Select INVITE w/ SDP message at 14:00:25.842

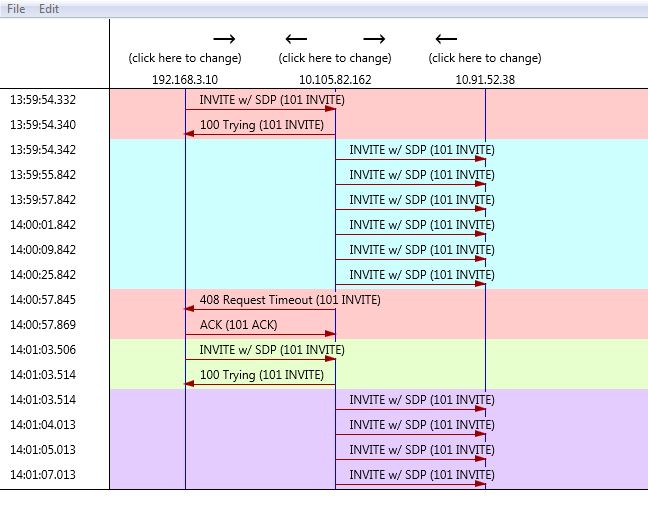tap(422, 275)
